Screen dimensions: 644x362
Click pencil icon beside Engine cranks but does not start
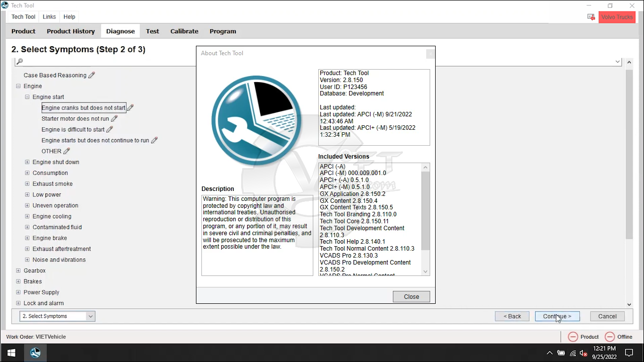pyautogui.click(x=130, y=107)
